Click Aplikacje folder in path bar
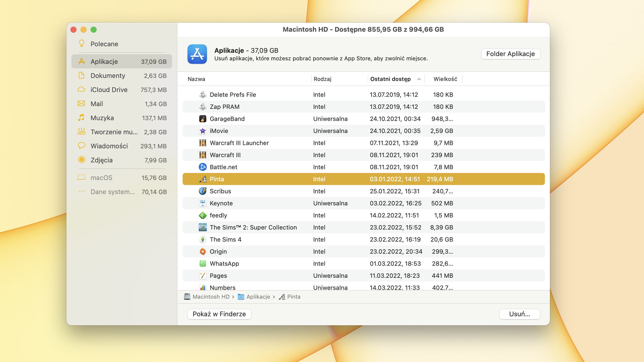The image size is (644, 362). pos(258,297)
